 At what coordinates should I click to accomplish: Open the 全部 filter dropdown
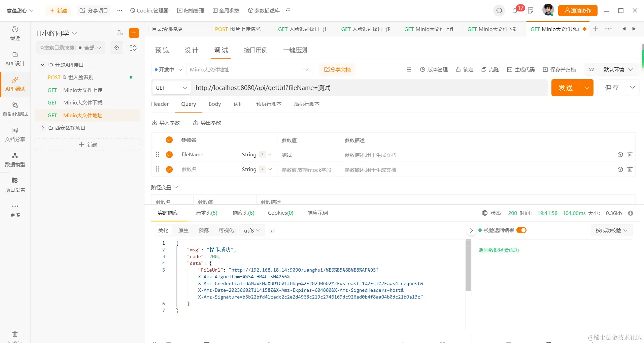pyautogui.click(x=93, y=48)
